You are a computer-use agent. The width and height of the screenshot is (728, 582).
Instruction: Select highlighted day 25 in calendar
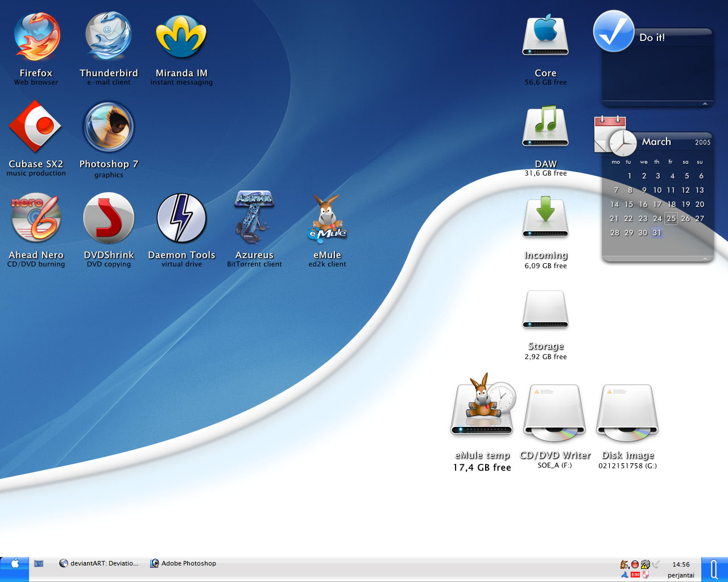click(x=671, y=218)
